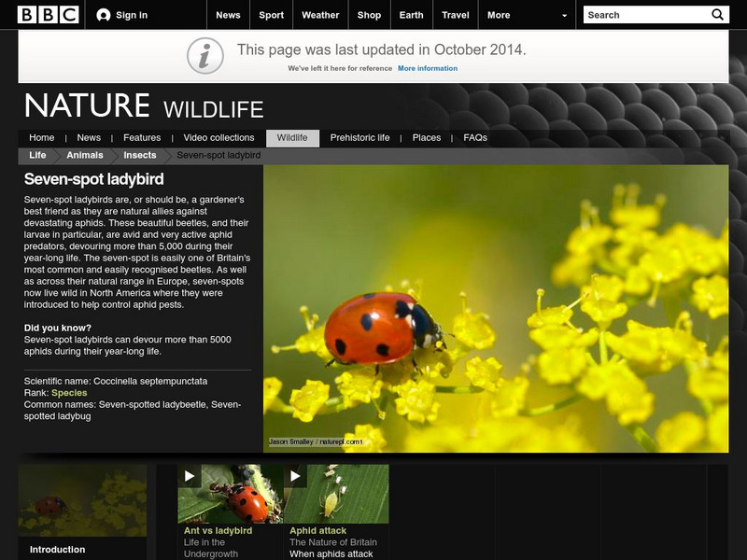Play the Ant vs ladybird video

click(x=190, y=476)
